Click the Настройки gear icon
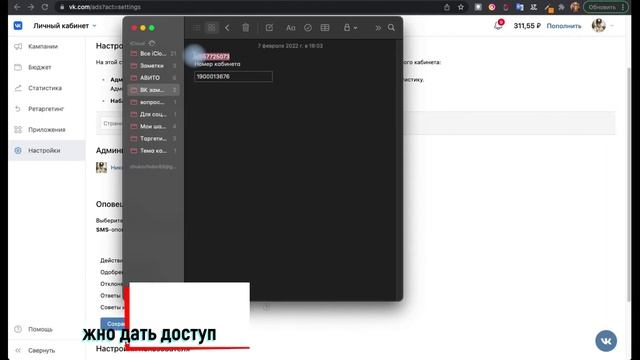This screenshot has width=640, height=360. tap(18, 151)
